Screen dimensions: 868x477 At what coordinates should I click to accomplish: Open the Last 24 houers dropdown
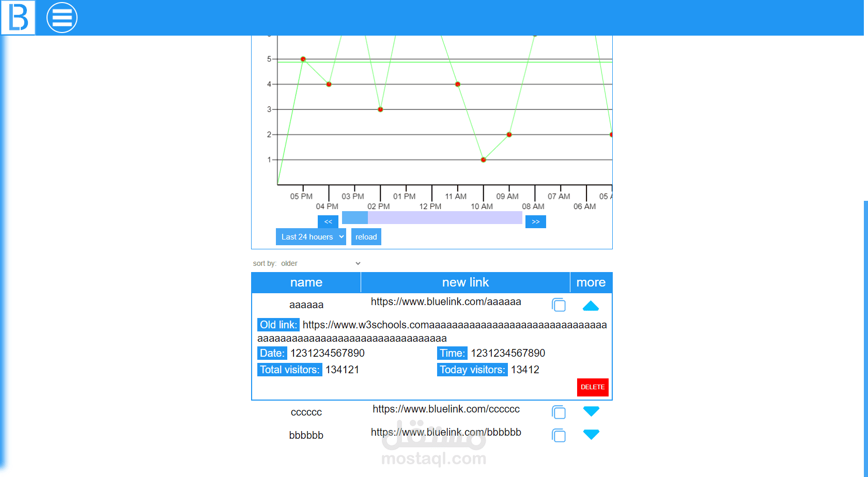(x=311, y=236)
